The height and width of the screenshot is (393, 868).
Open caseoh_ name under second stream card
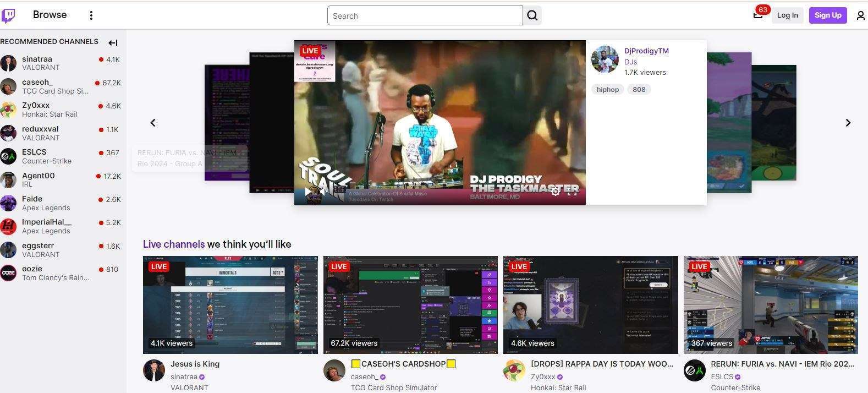pyautogui.click(x=364, y=377)
